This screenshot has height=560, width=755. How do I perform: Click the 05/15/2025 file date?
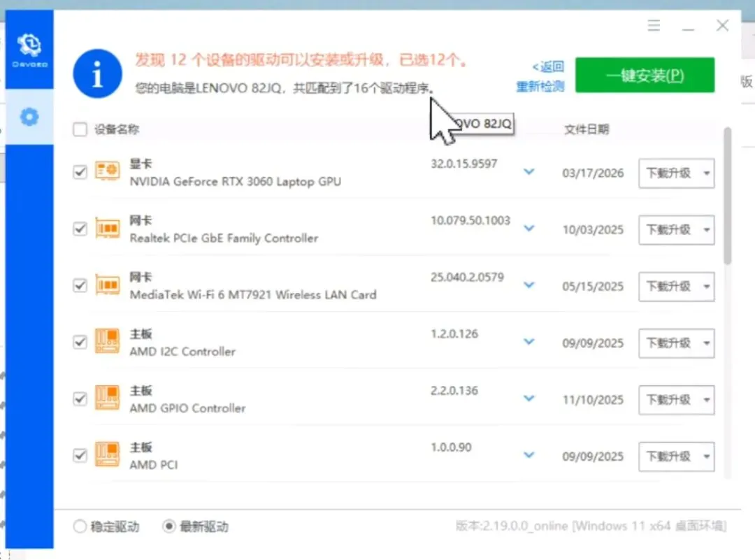coord(593,287)
